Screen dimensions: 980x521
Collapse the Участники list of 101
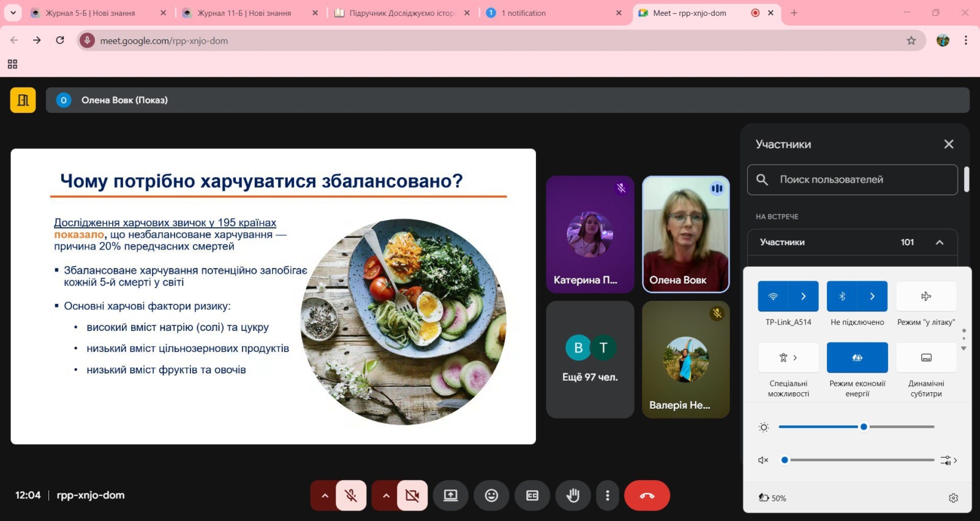939,242
